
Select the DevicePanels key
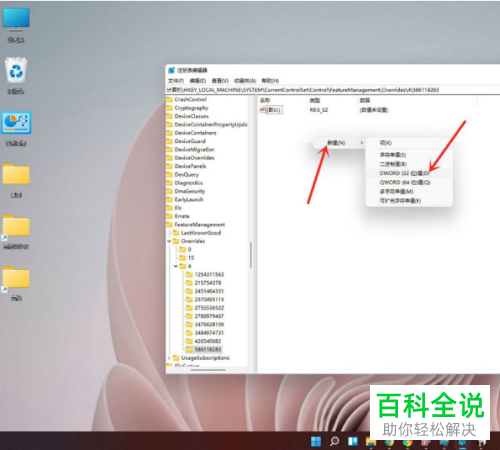click(190, 166)
